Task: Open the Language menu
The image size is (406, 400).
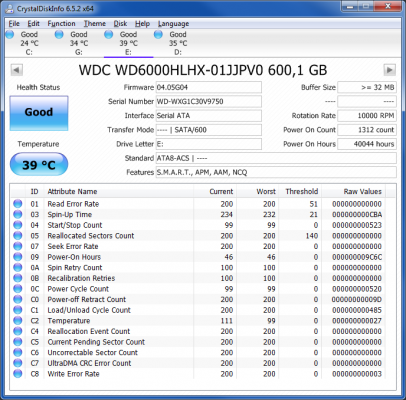Action: click(173, 24)
